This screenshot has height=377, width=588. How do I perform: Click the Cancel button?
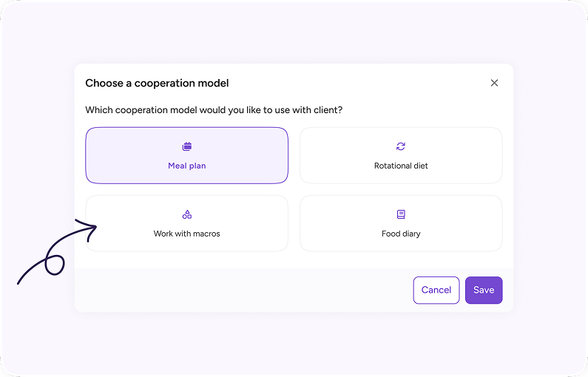436,290
